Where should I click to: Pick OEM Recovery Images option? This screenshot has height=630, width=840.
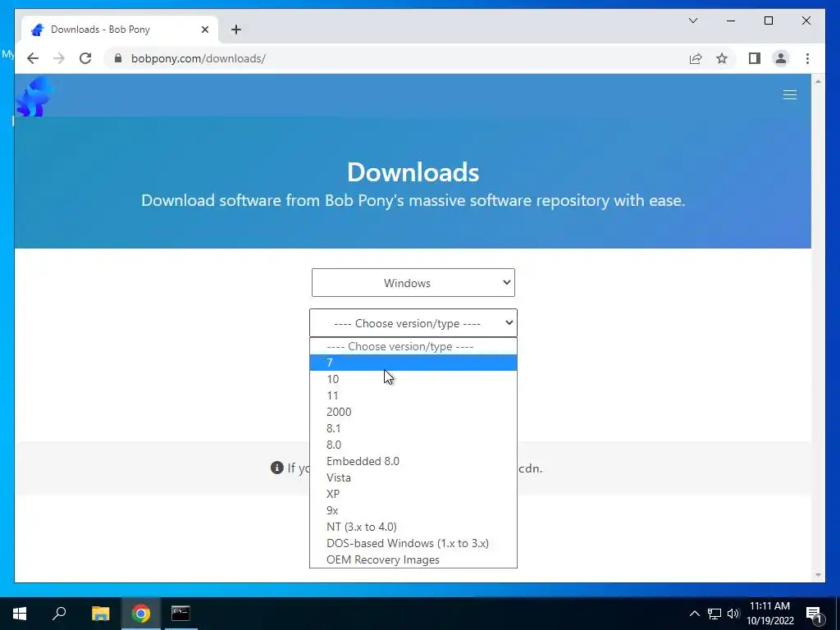413,559
